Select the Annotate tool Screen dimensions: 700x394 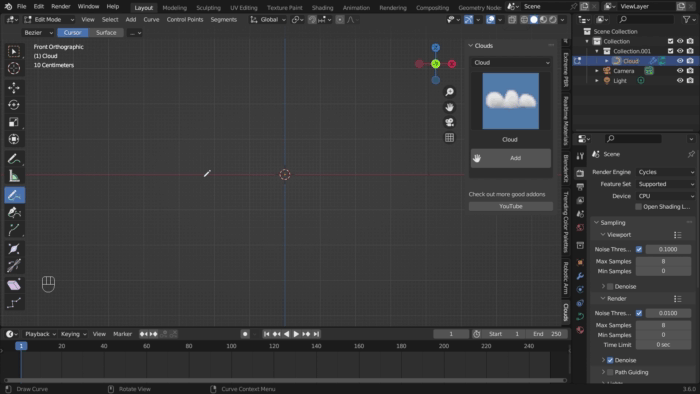coord(14,159)
